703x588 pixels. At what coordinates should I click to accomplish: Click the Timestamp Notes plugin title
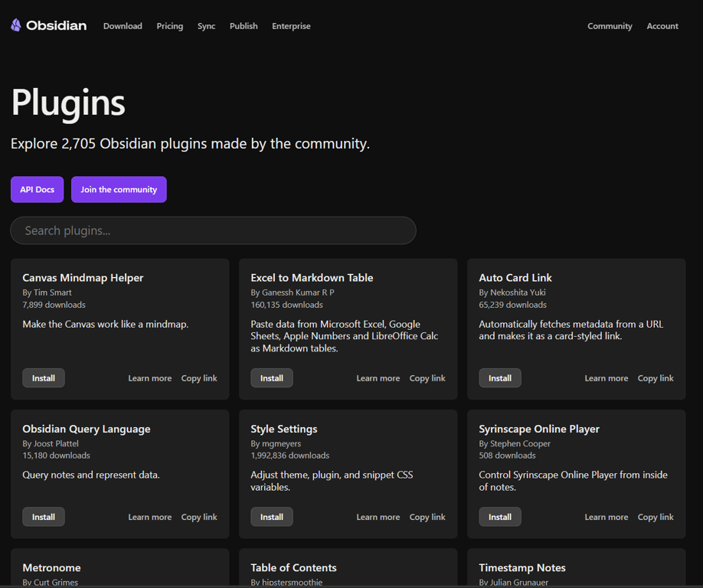coord(522,568)
